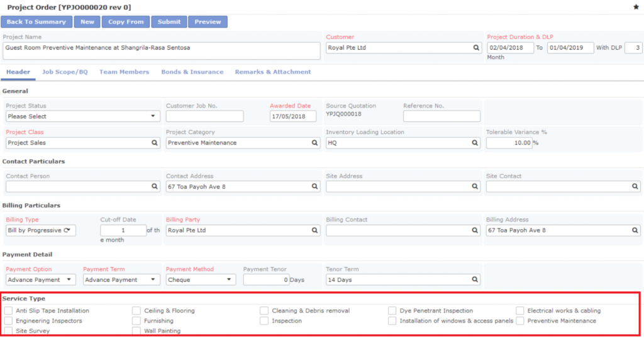Enable the Preventive Maintenance service checkbox

521,321
